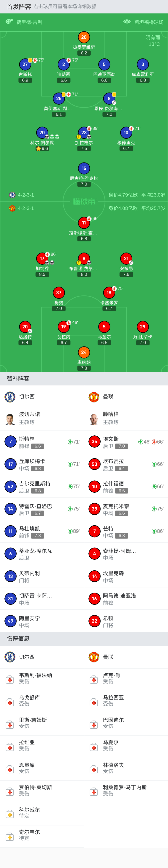Select Garnacho's number 17 jersey icon

tap(42, 258)
